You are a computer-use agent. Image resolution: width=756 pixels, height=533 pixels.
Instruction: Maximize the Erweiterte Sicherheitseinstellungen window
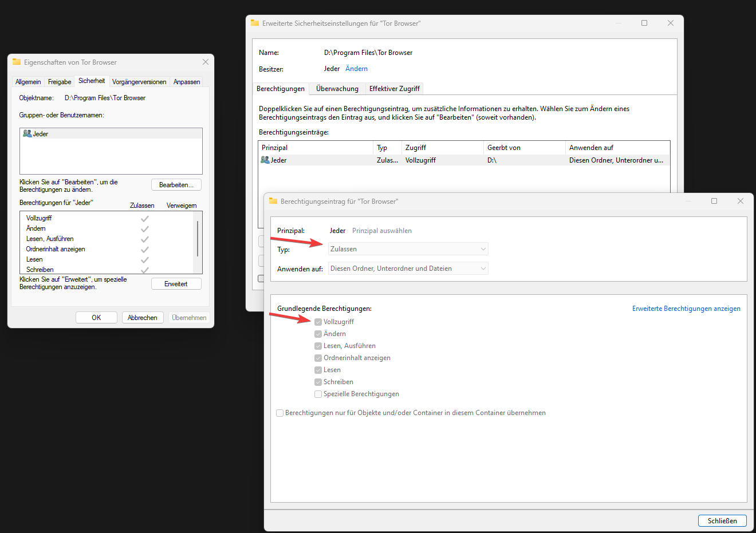[644, 23]
